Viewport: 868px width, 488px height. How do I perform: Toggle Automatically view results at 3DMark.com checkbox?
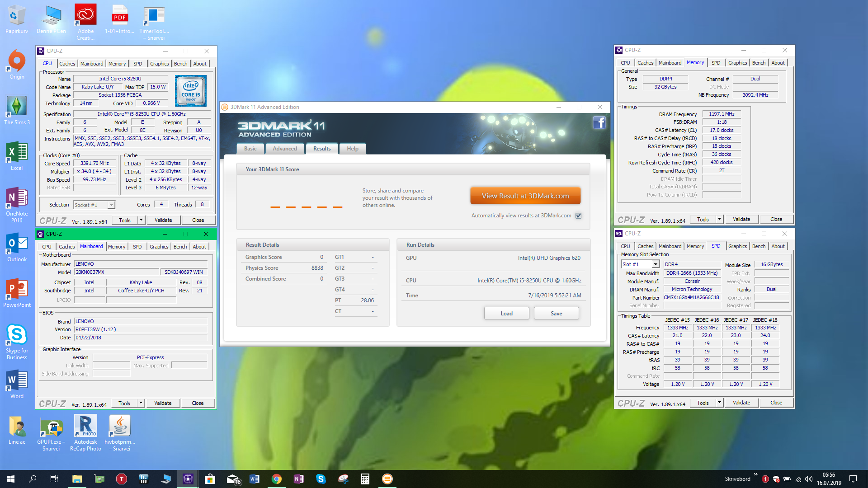tap(578, 216)
